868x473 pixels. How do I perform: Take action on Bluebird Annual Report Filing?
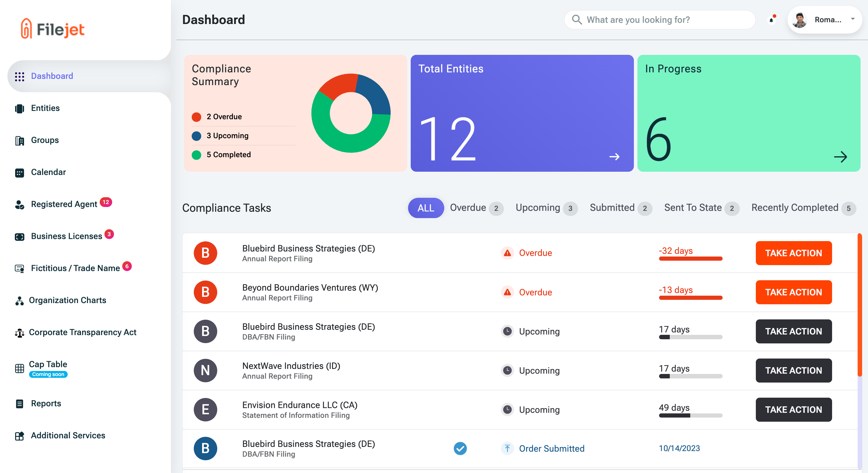point(794,253)
